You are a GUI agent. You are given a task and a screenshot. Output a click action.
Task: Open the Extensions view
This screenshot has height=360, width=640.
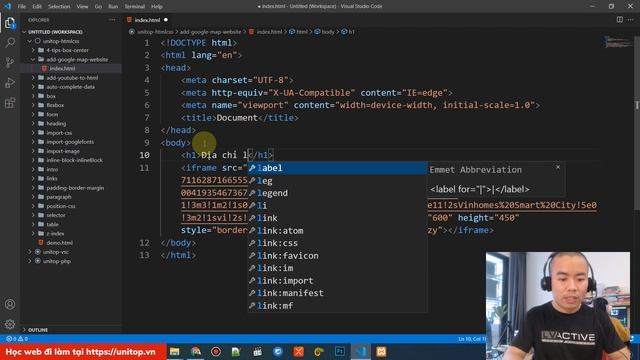pyautogui.click(x=10, y=102)
